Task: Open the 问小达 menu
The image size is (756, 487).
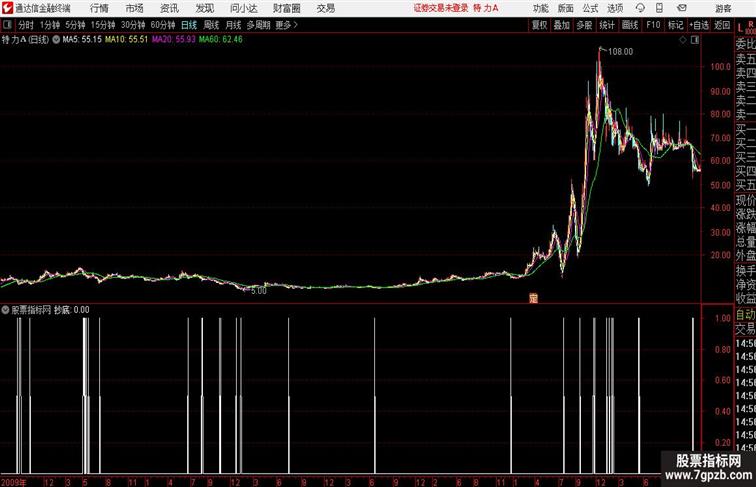Action: [243, 8]
